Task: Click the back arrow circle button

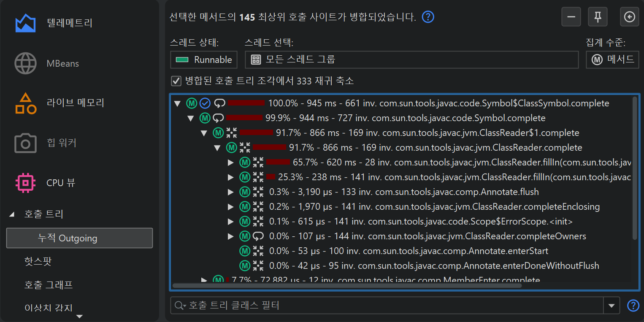Action: tap(629, 17)
